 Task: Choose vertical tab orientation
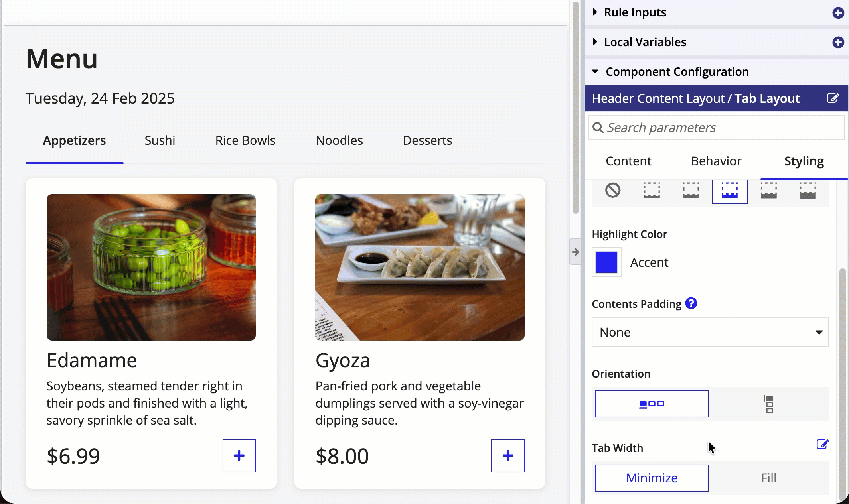(x=769, y=404)
